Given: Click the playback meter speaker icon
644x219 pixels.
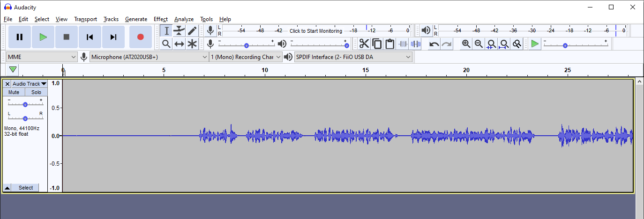Looking at the screenshot, I should click(426, 31).
